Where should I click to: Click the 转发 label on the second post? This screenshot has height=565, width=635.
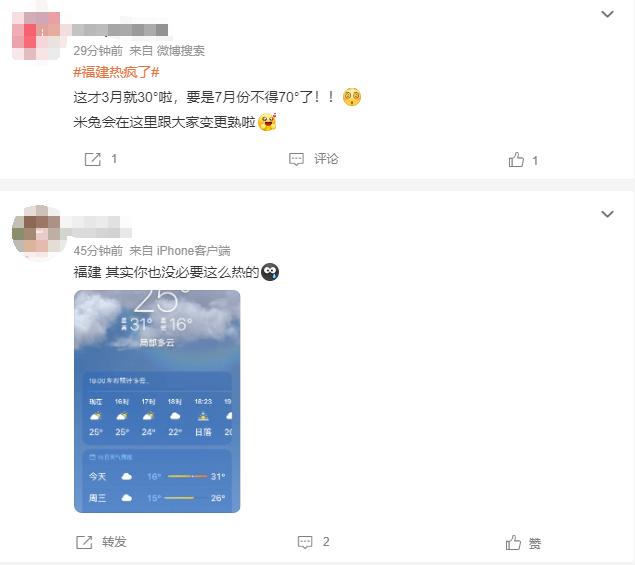[114, 542]
